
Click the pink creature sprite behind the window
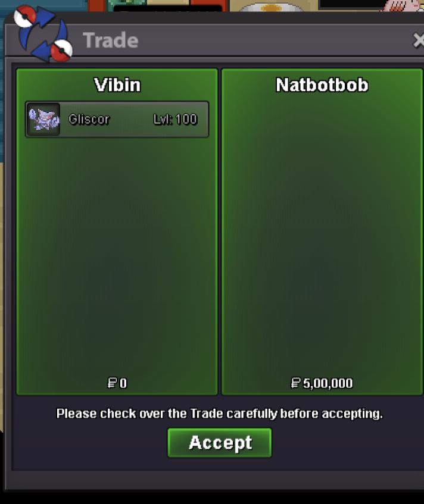coord(403,6)
